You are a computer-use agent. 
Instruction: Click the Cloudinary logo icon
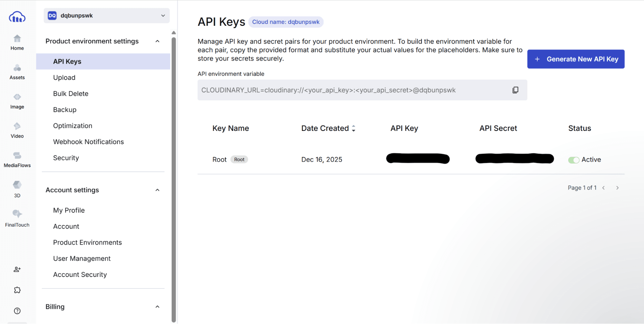tap(17, 17)
